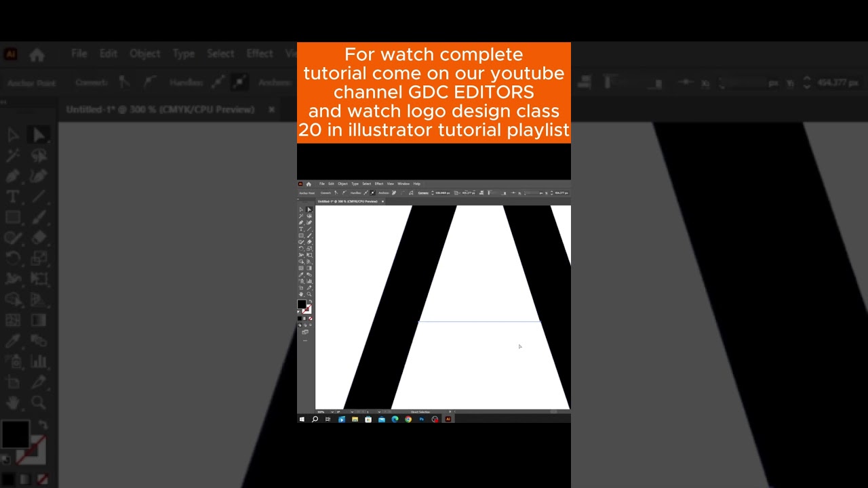Select the Rotate tool
This screenshot has width=868, height=488.
301,249
